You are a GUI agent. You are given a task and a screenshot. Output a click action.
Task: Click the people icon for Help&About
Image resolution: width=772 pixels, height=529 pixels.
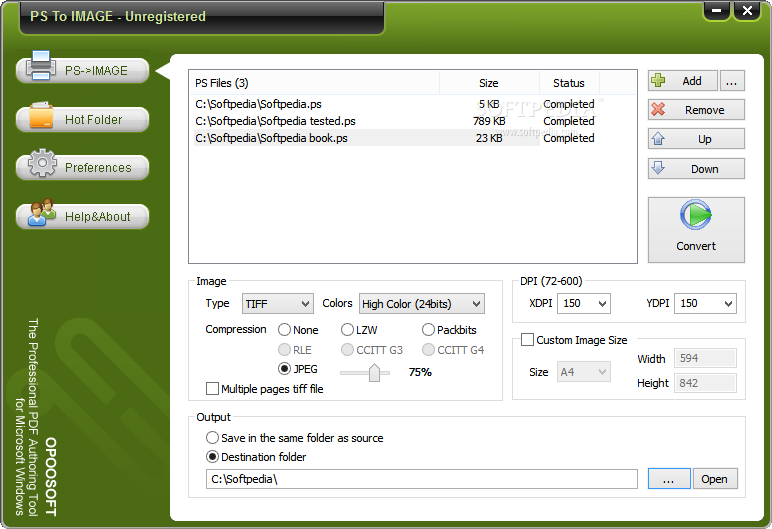42,212
